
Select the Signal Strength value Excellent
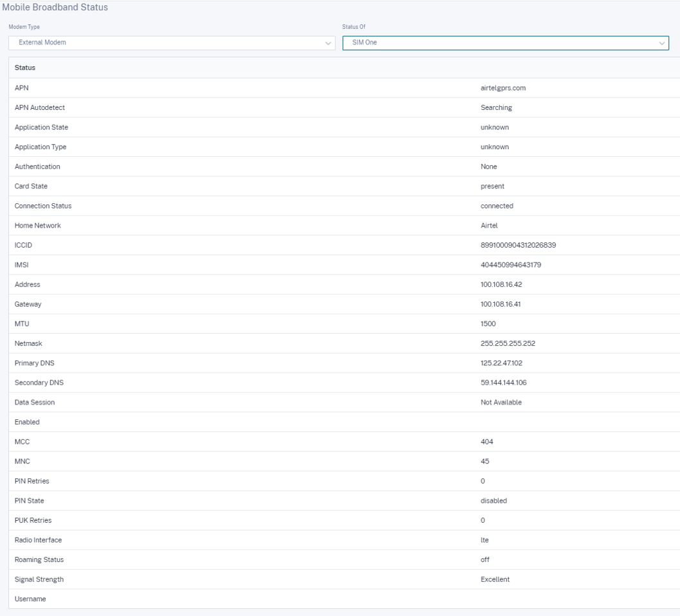coord(495,579)
